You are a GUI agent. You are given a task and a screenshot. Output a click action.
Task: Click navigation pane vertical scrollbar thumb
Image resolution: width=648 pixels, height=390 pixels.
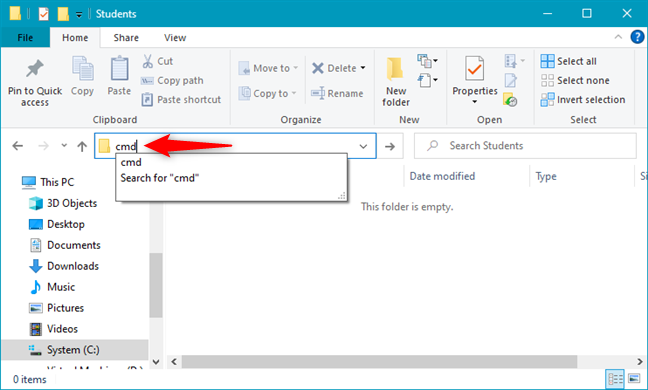[x=156, y=285]
